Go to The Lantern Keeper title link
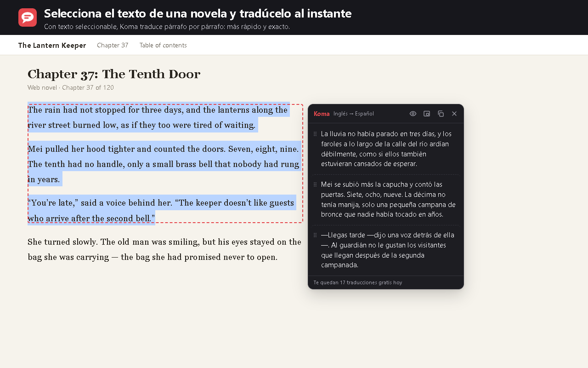 pos(52,45)
